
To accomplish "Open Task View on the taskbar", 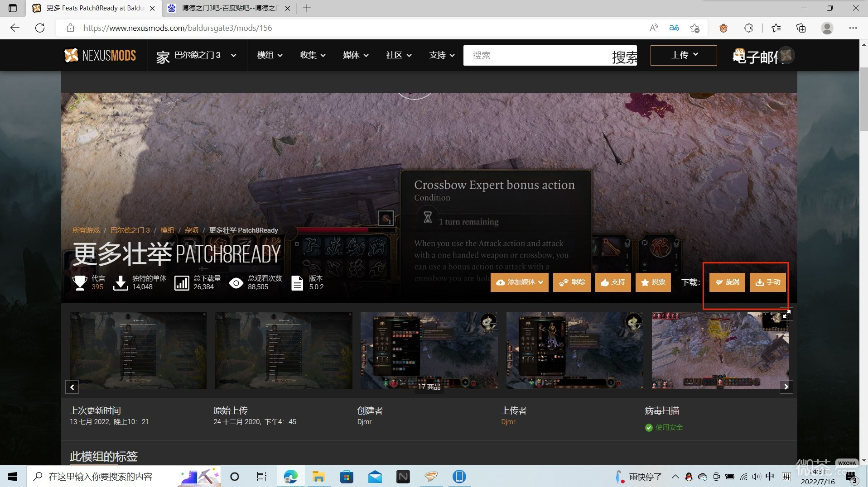I will tap(262, 477).
